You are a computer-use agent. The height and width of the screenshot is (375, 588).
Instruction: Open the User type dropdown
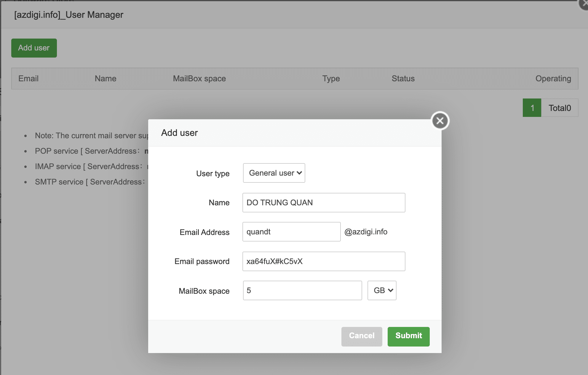(274, 173)
